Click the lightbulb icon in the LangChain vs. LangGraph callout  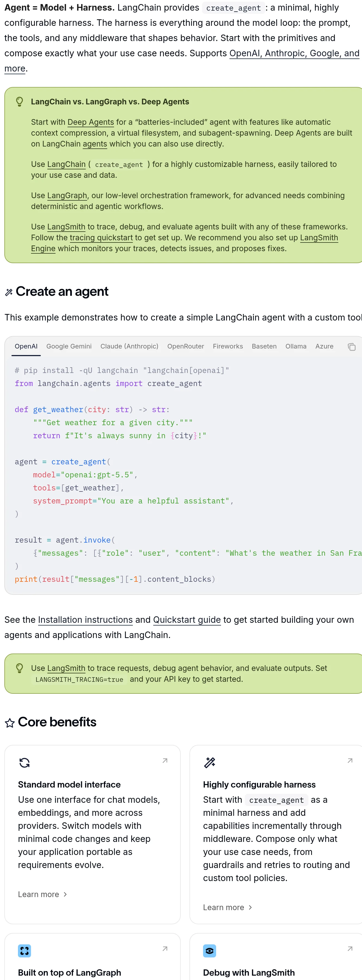[x=19, y=102]
